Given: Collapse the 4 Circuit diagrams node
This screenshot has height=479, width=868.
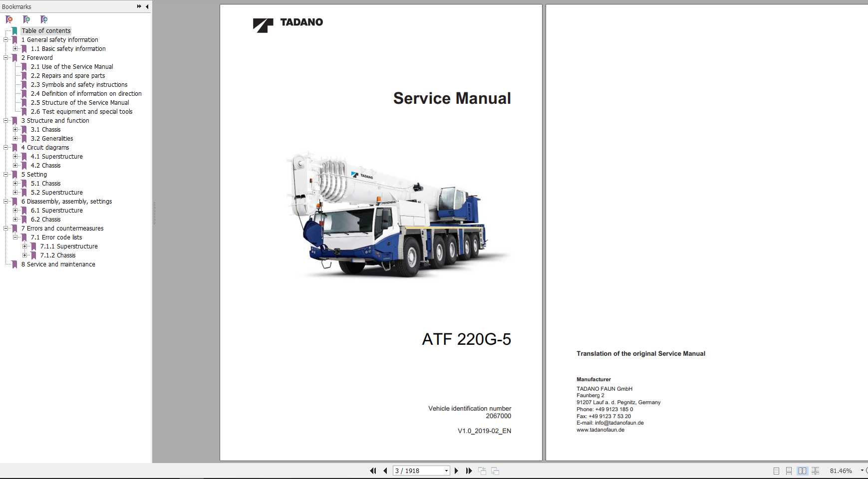Looking at the screenshot, I should pos(6,148).
